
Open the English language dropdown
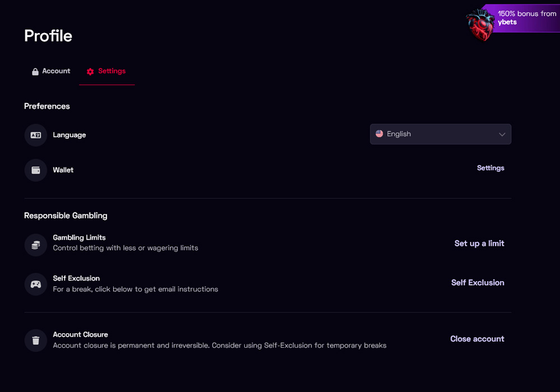pyautogui.click(x=440, y=134)
